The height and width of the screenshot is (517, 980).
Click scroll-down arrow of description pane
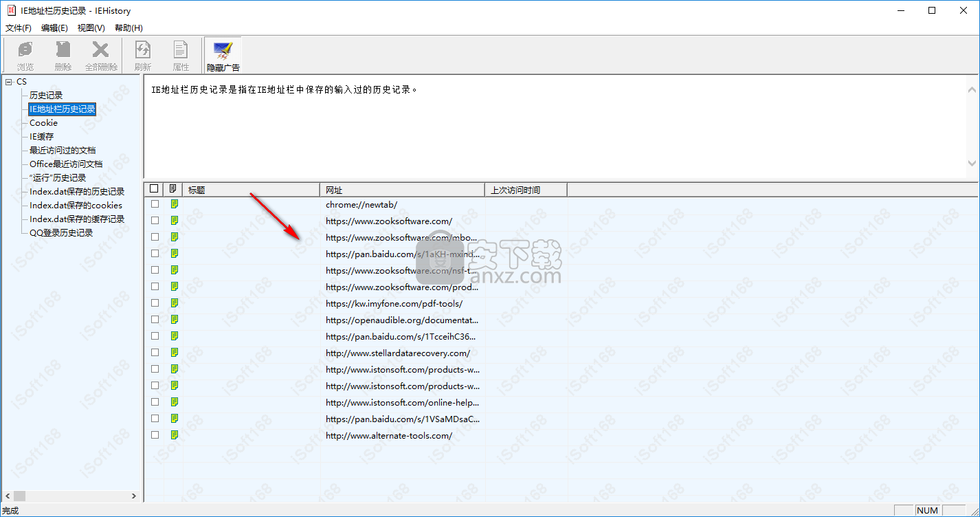tap(972, 163)
